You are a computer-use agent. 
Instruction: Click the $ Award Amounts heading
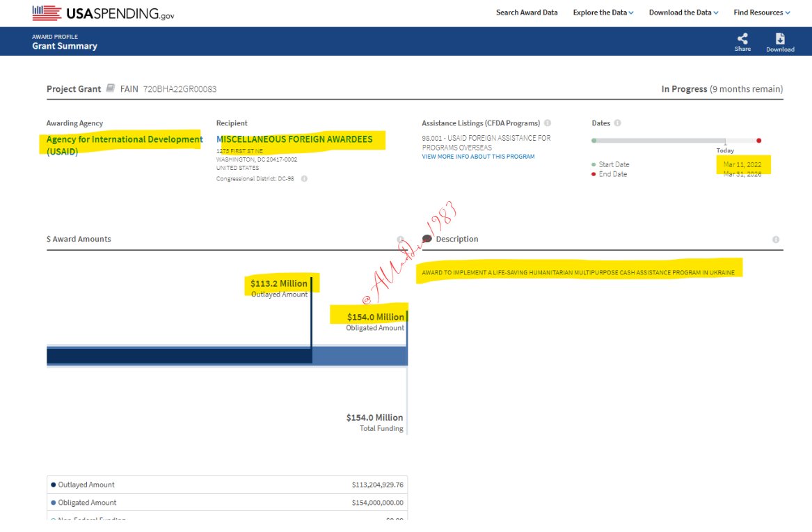tap(79, 239)
